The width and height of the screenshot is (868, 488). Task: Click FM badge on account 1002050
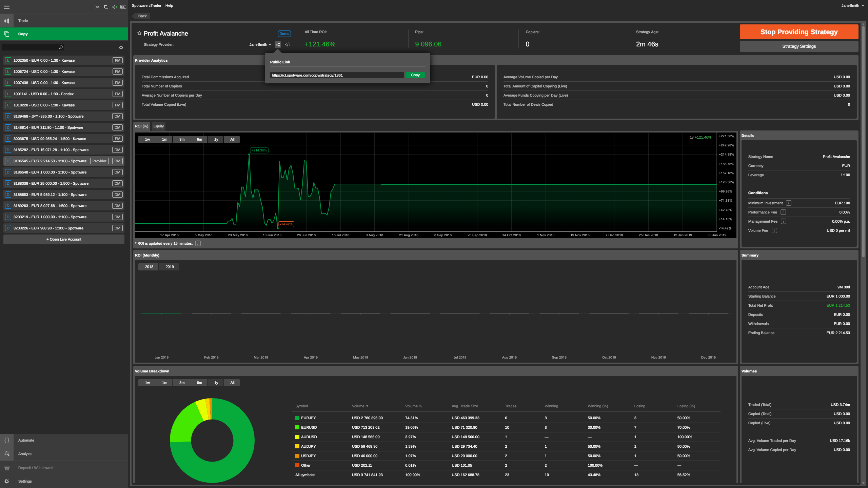pos(118,60)
